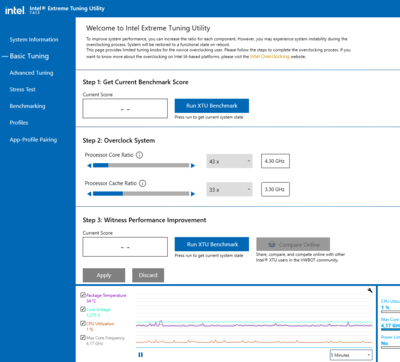Toggle the CPU Utilization checkbox
This screenshot has height=362, width=400.
[83, 323]
